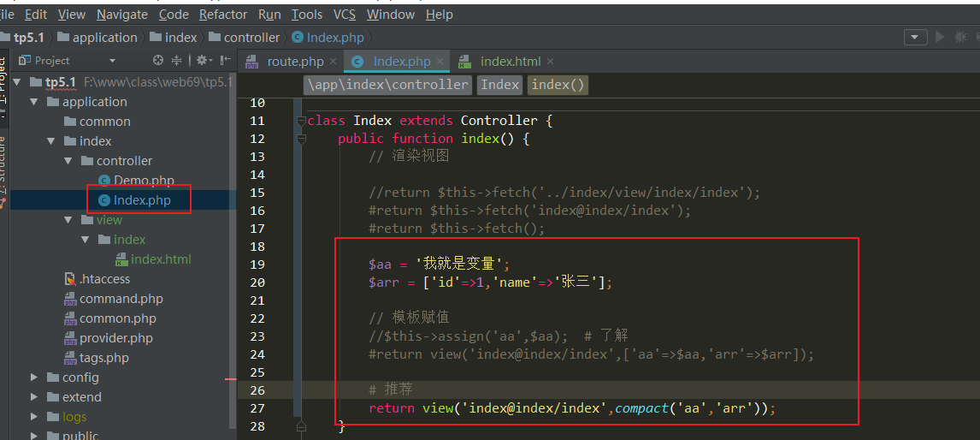Open the run configuration dropdown
Screen dimensions: 980x440
pyautogui.click(x=915, y=38)
